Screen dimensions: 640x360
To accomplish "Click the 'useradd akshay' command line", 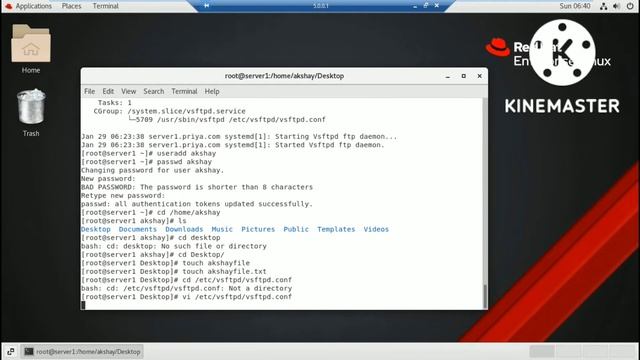I will click(x=149, y=153).
